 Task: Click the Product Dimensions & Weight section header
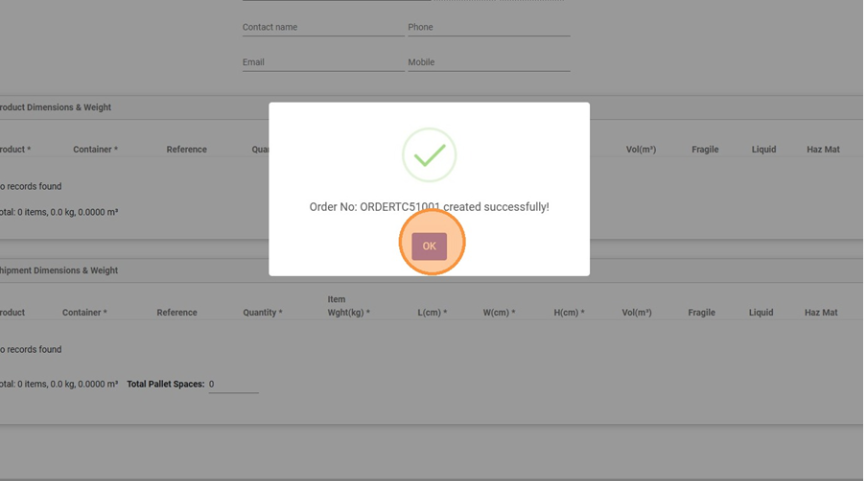click(55, 108)
